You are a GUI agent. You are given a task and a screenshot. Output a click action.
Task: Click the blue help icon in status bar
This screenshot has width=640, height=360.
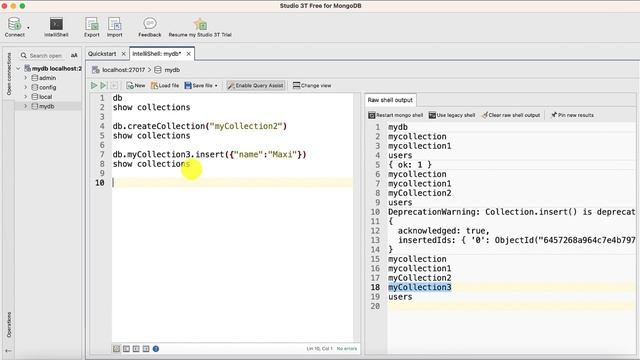click(x=156, y=349)
